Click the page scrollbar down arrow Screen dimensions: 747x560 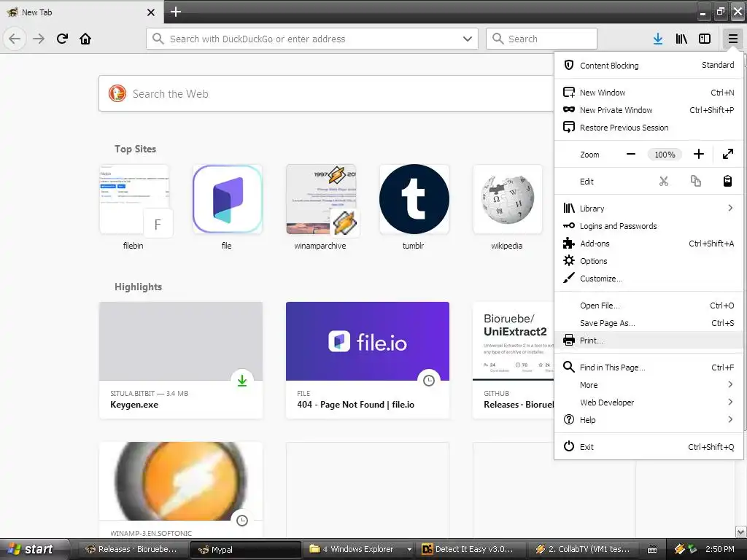[x=741, y=532]
